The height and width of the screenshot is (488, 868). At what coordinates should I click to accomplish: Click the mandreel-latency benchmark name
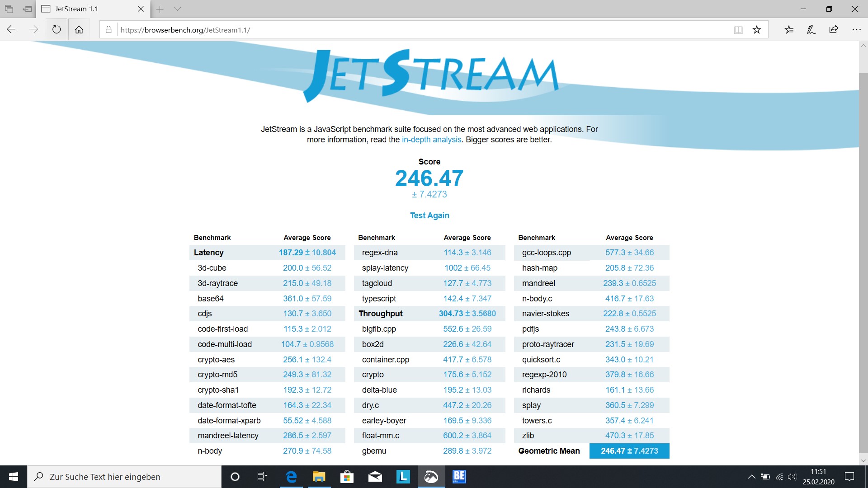(x=228, y=436)
